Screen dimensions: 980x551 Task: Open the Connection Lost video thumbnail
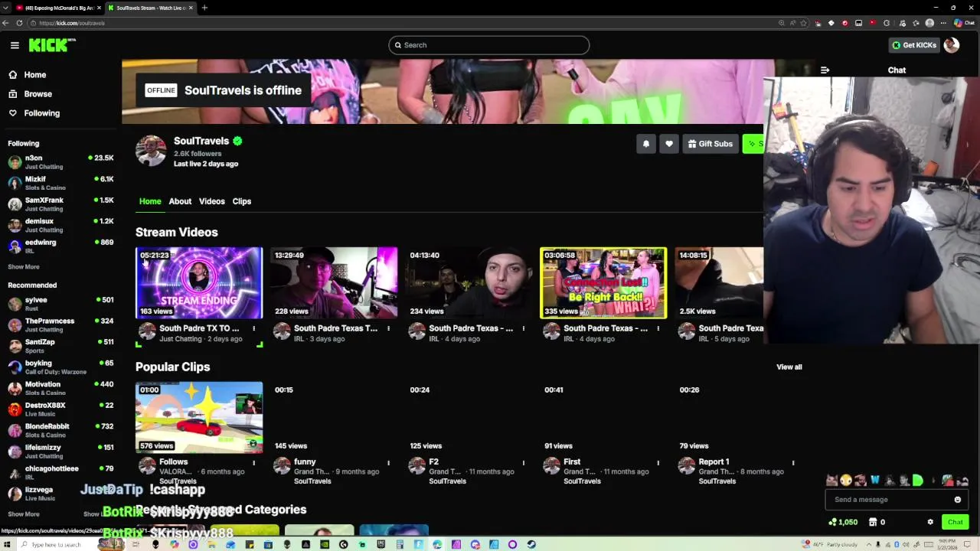point(603,283)
